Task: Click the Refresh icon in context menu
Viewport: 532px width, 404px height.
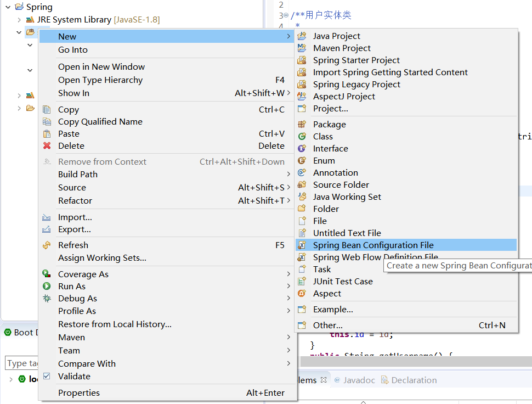Action: coord(47,245)
